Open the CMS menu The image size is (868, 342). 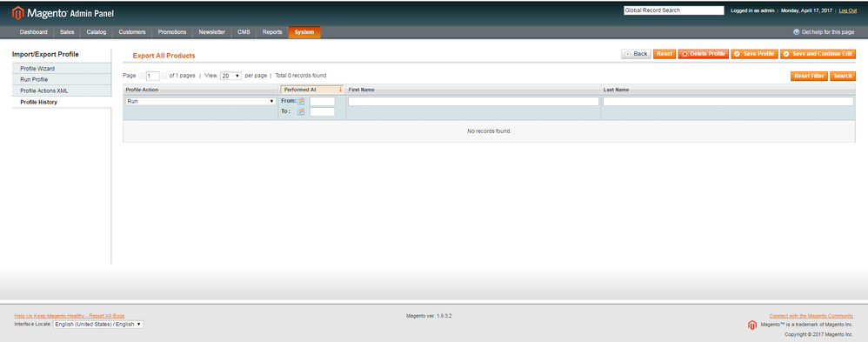244,32
